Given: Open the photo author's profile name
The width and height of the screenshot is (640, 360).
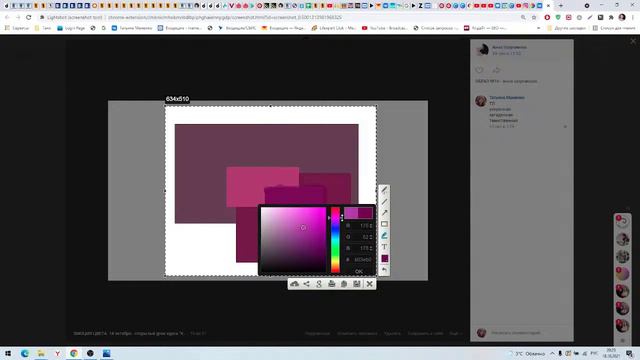Looking at the screenshot, I should (509, 47).
